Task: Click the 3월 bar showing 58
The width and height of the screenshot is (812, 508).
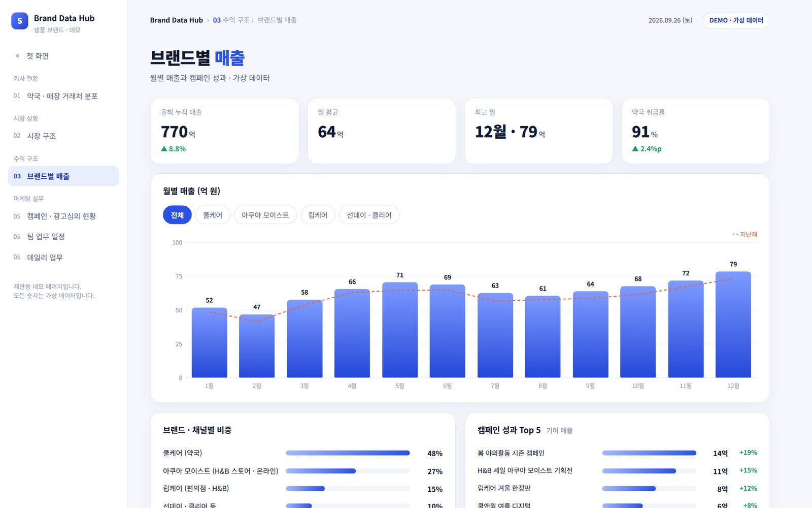Action: [304, 338]
